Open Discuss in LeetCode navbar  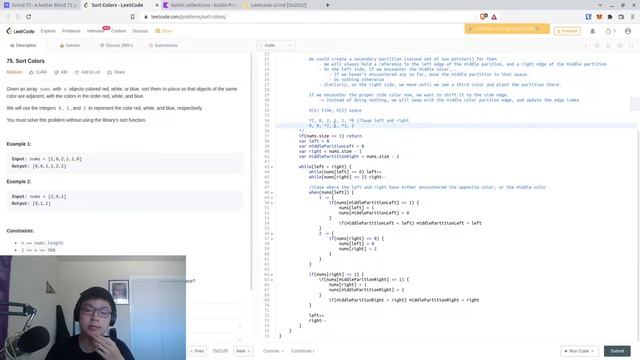[x=140, y=31]
